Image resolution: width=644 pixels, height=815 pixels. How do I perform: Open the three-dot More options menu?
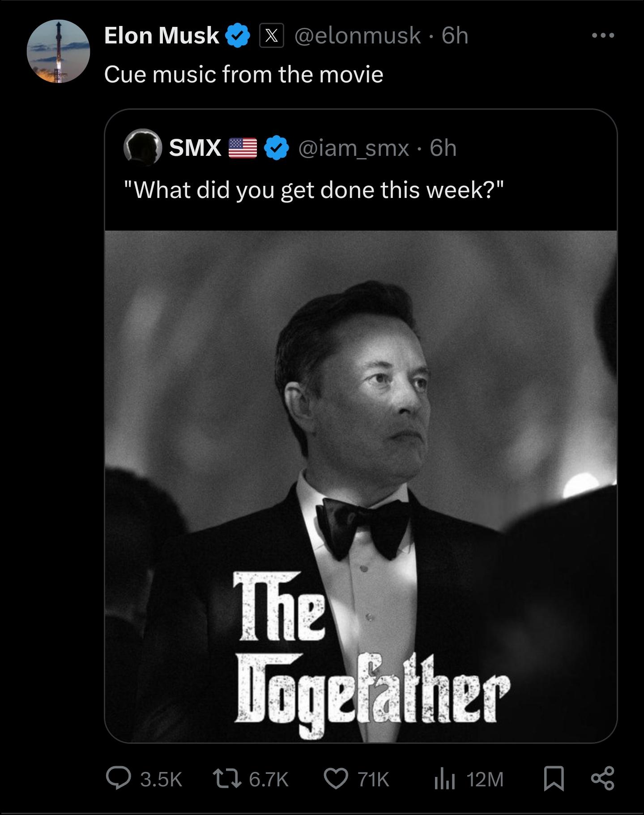(x=603, y=35)
